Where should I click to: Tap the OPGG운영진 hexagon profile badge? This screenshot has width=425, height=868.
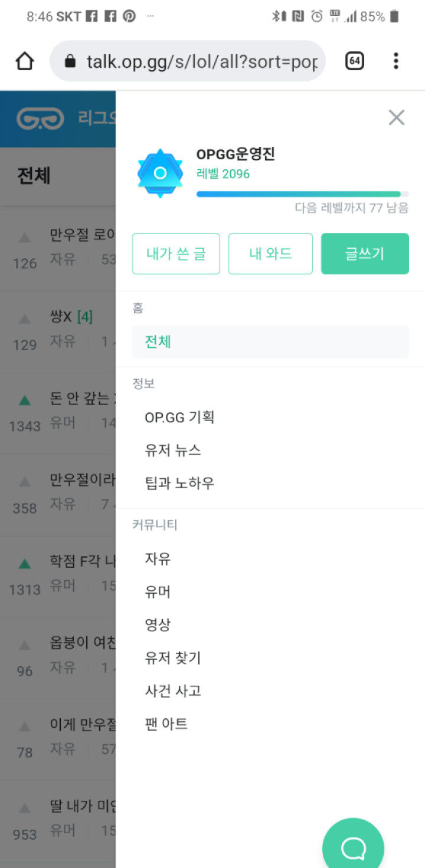pyautogui.click(x=160, y=173)
